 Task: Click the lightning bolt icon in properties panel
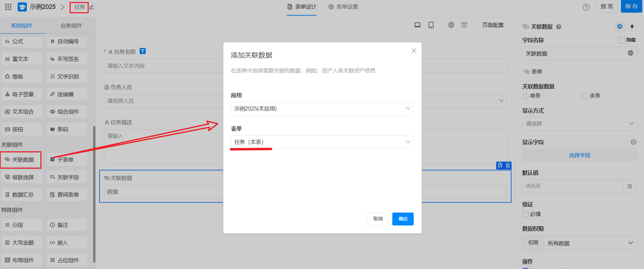(x=632, y=27)
